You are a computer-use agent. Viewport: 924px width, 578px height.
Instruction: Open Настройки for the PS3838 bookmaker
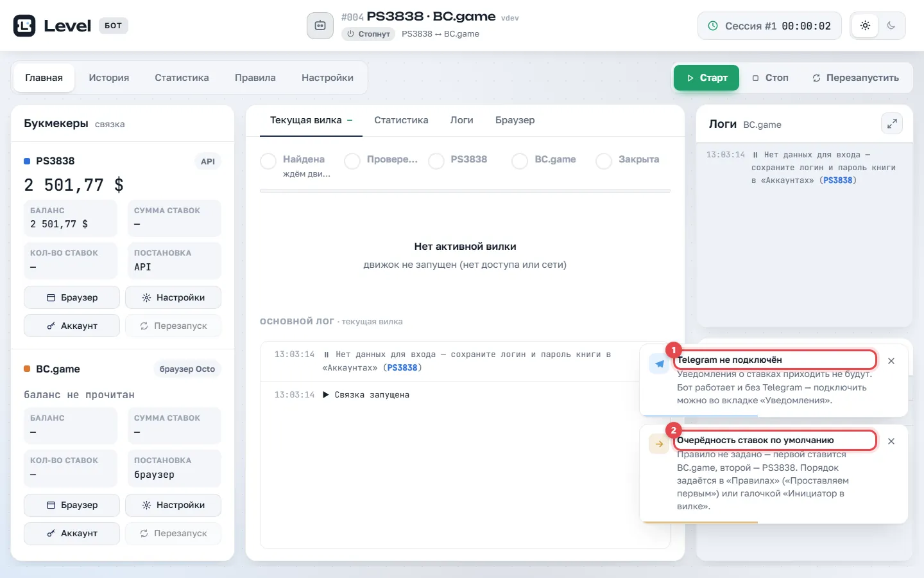click(x=173, y=297)
